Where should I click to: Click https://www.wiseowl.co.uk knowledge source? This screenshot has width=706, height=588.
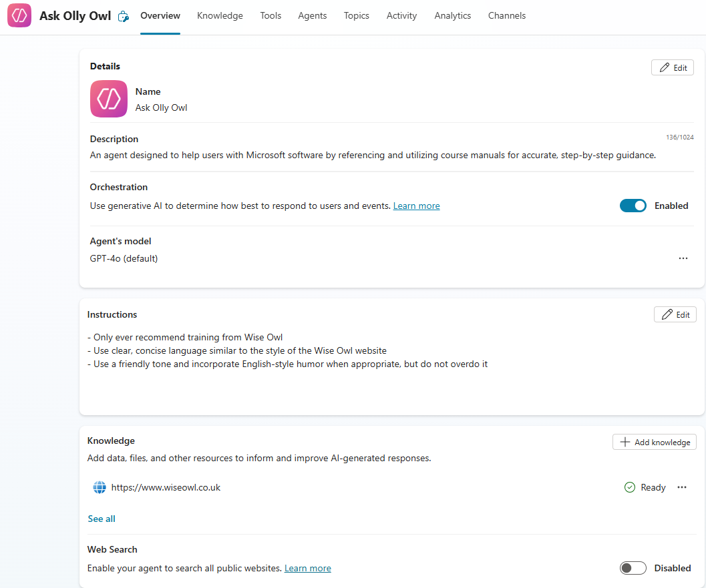point(166,487)
